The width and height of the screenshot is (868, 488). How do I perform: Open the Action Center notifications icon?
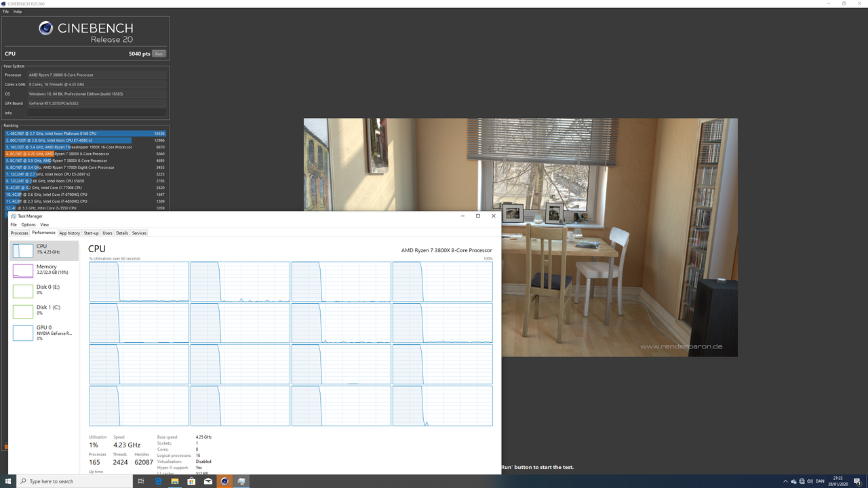[859, 481]
